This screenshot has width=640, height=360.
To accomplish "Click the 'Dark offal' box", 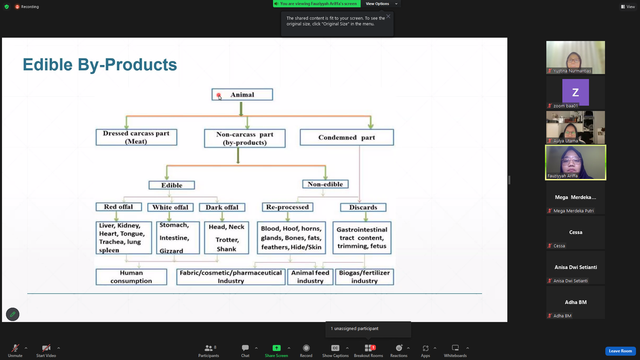I will 222,207.
